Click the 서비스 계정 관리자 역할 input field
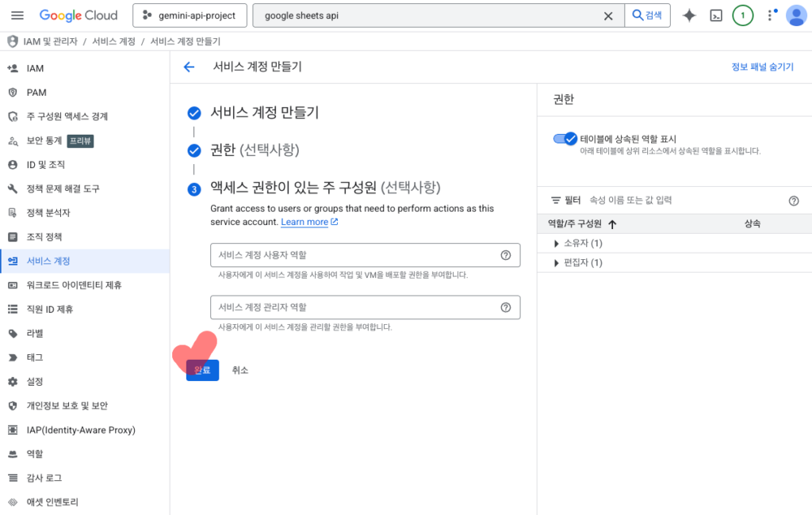The image size is (812, 515). (353, 307)
